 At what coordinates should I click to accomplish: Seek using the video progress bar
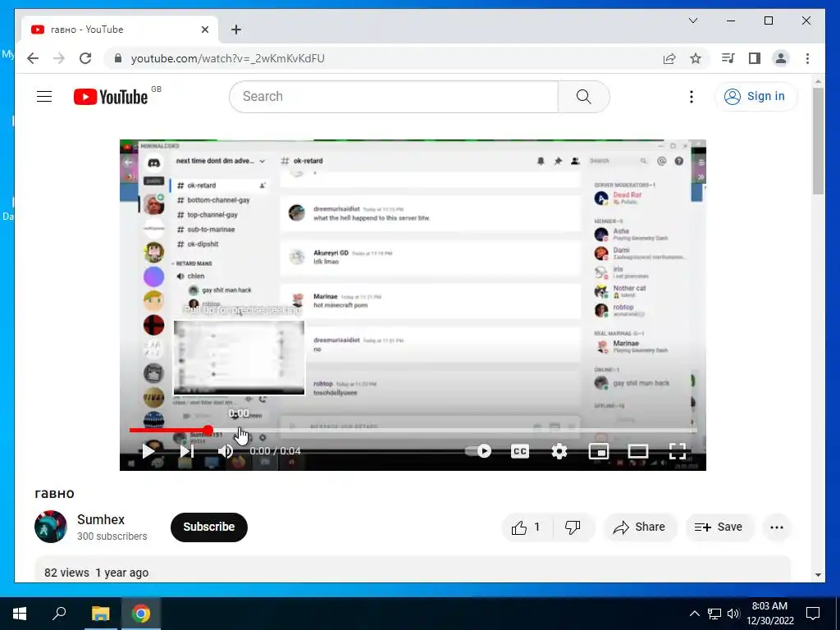413,430
